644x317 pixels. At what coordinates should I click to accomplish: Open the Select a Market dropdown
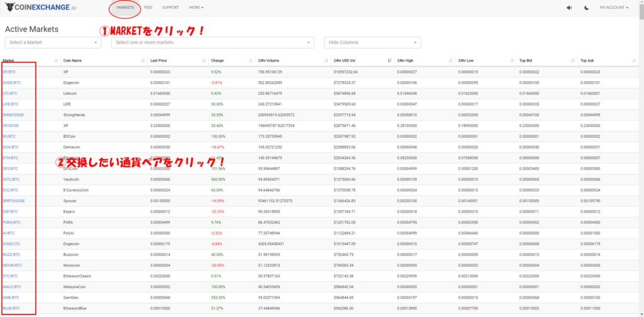pos(53,42)
